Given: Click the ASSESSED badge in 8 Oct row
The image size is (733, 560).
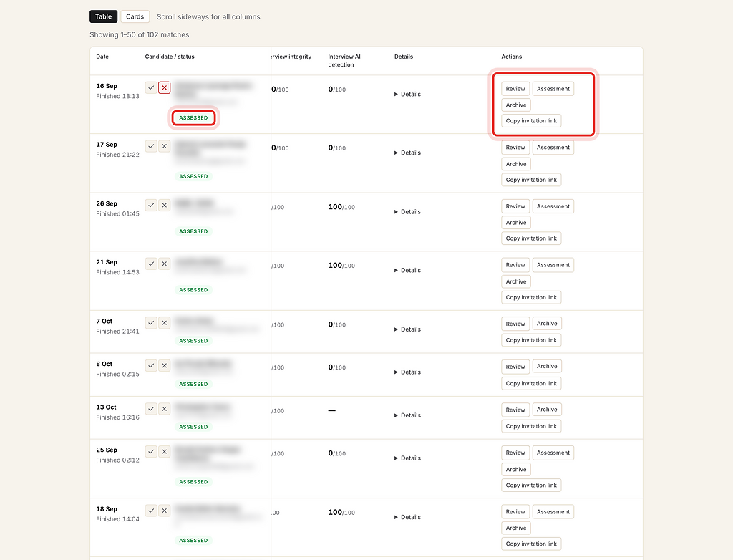Looking at the screenshot, I should click(x=193, y=384).
